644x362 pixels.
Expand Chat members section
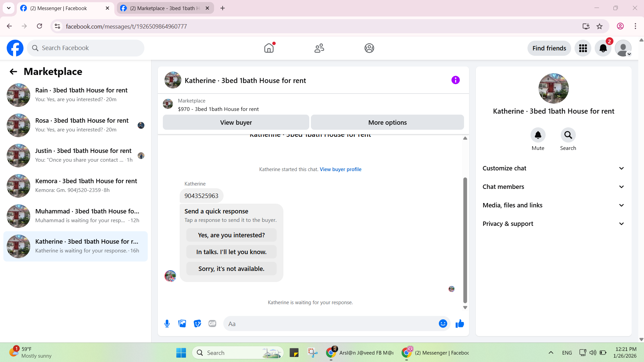[553, 187]
